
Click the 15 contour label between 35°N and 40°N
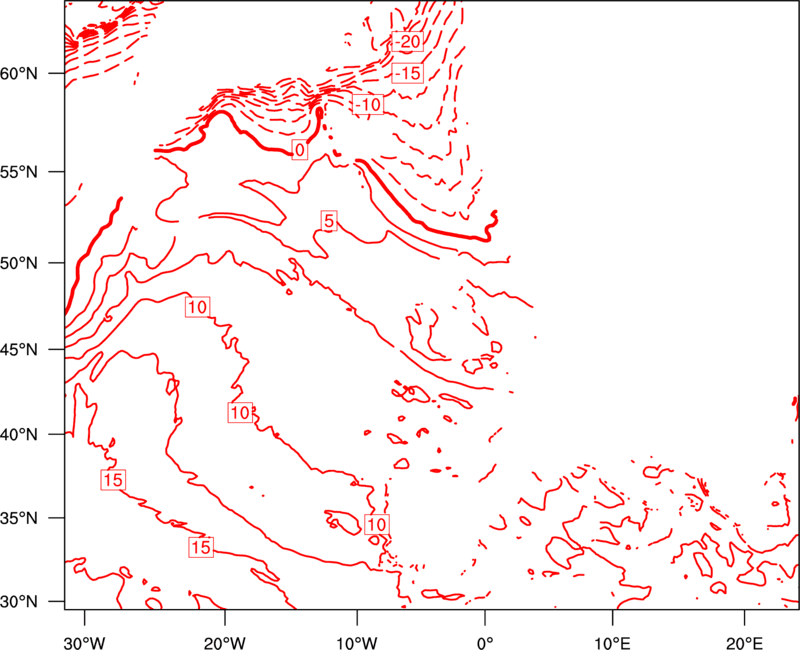click(x=113, y=480)
